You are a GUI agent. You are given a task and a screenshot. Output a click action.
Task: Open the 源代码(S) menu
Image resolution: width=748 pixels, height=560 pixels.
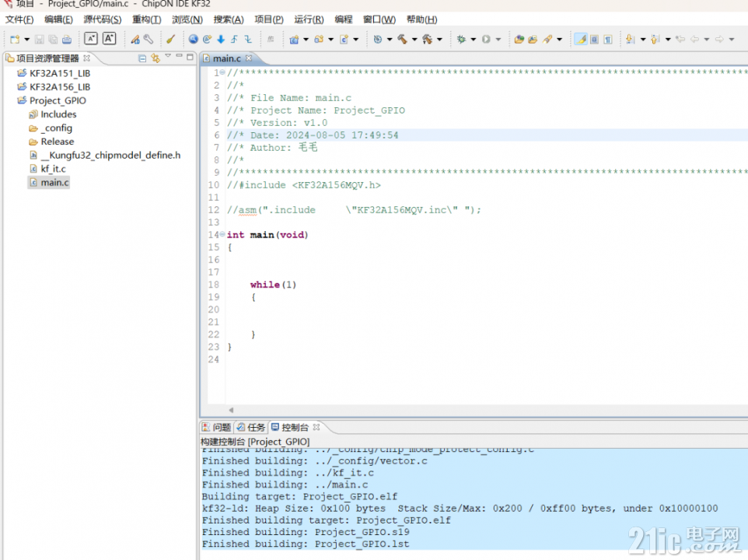pos(103,19)
